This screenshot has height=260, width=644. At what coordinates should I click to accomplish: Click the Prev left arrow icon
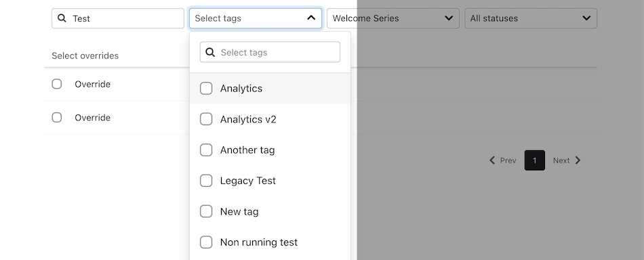[x=492, y=160]
